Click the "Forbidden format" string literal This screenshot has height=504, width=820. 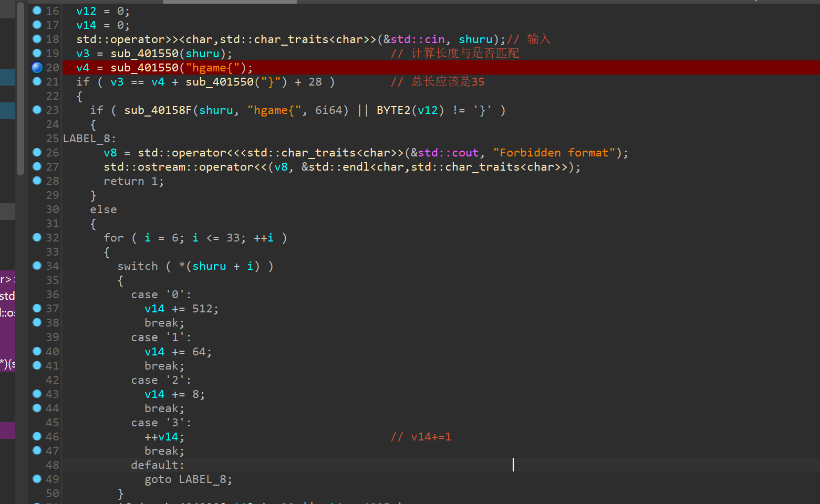tap(554, 153)
